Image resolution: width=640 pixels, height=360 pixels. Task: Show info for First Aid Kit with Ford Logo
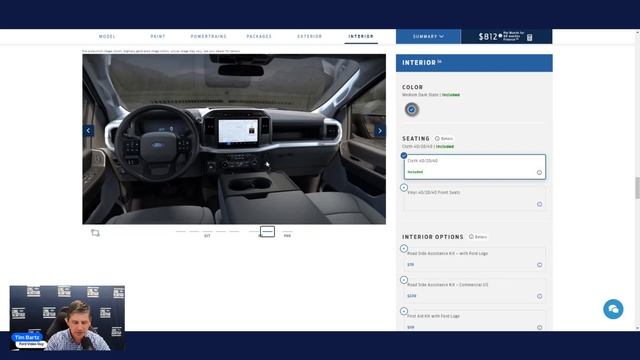(539, 327)
